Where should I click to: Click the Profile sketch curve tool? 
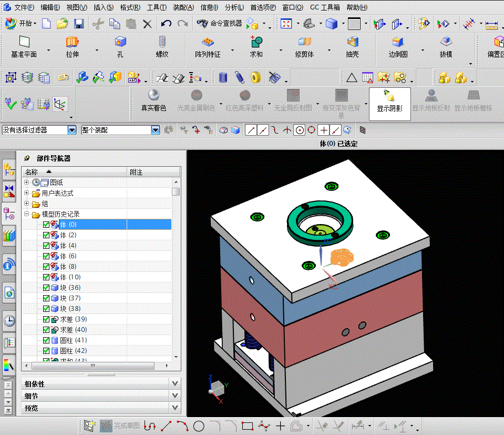click(x=149, y=426)
